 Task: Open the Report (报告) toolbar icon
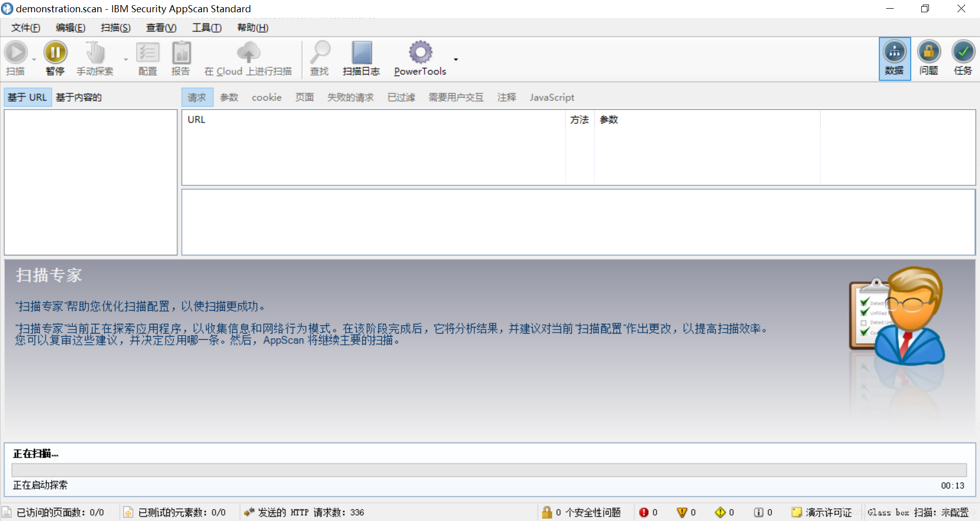pyautogui.click(x=181, y=52)
